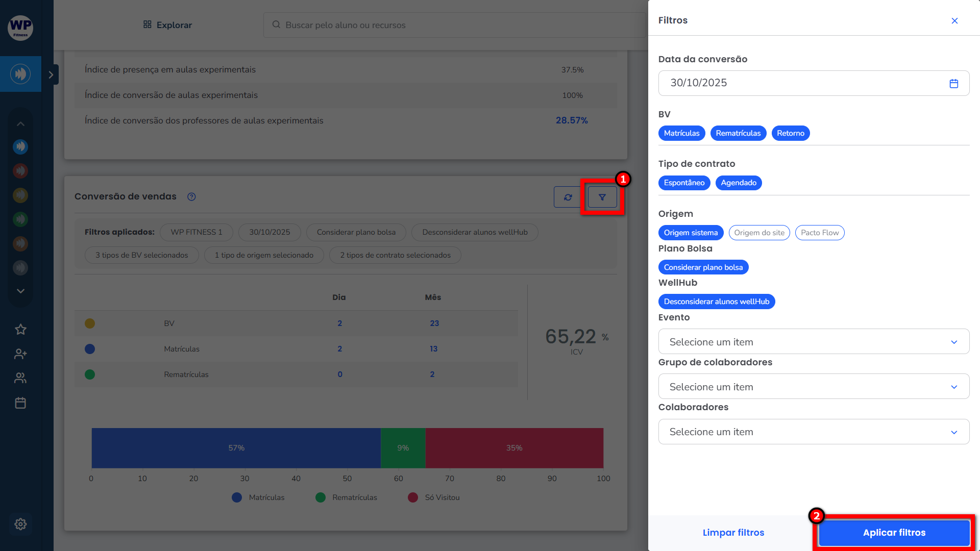This screenshot has height=551, width=980.
Task: Click the search field Buscar pelo aluno
Action: pos(454,25)
